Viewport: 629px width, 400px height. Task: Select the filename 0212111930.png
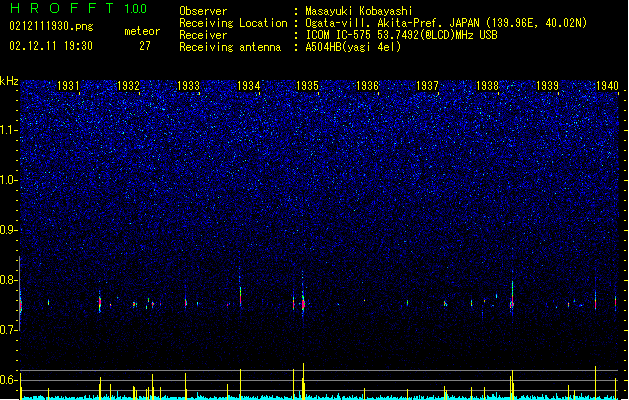click(51, 27)
